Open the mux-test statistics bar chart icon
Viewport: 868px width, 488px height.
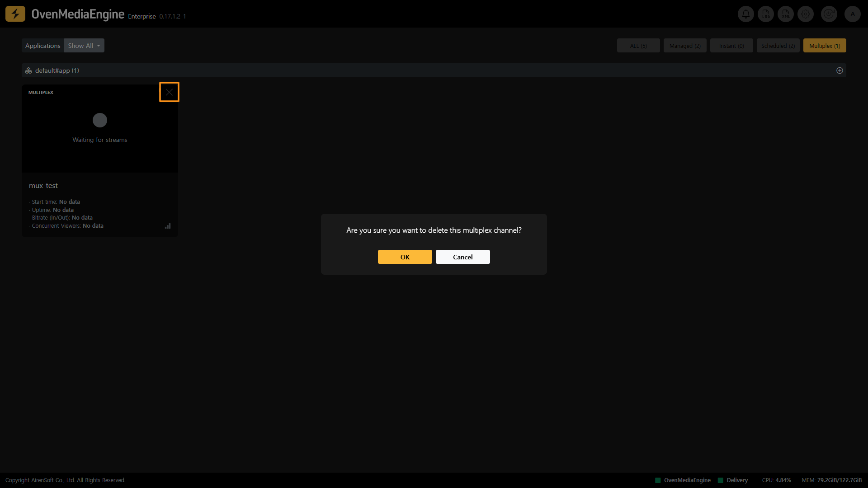[168, 226]
